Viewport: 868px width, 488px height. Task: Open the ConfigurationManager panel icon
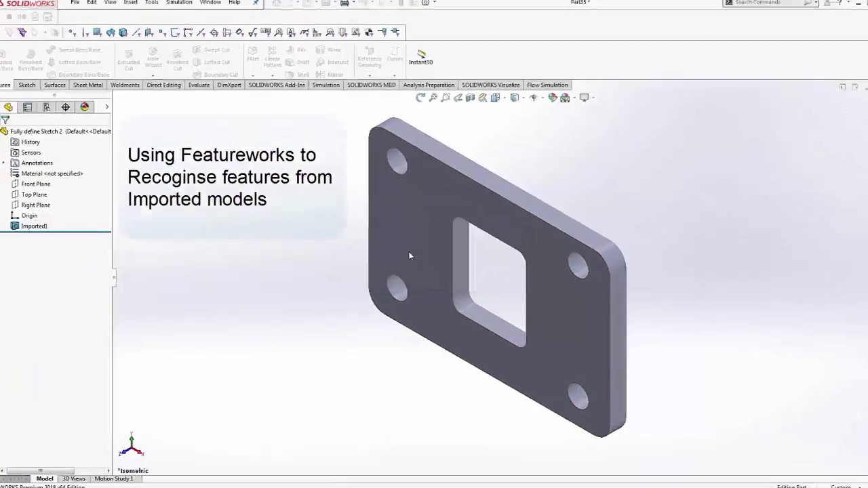46,107
